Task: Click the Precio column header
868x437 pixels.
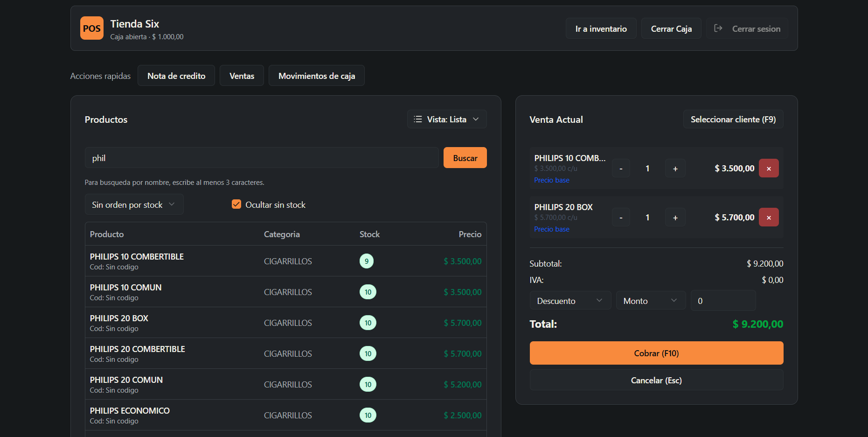Action: point(470,234)
